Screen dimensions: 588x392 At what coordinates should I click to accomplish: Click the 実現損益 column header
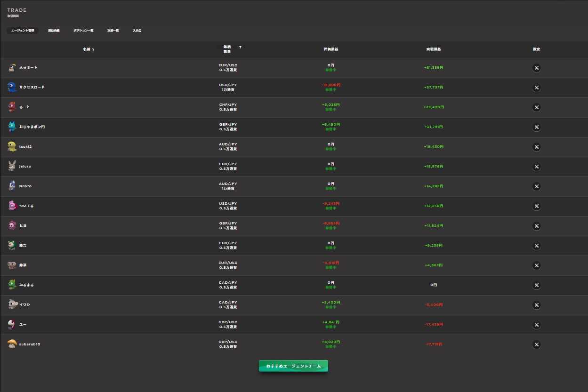pyautogui.click(x=433, y=49)
